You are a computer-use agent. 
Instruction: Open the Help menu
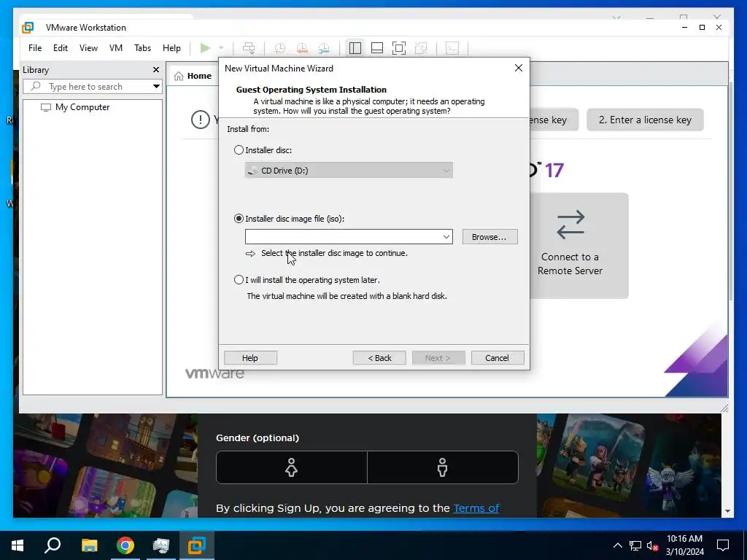(171, 48)
